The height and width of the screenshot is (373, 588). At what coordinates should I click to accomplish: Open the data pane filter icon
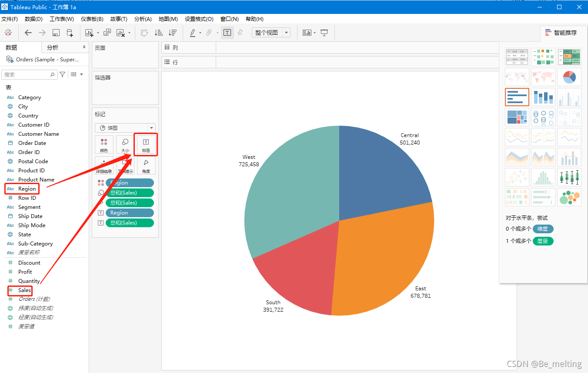pyautogui.click(x=63, y=74)
